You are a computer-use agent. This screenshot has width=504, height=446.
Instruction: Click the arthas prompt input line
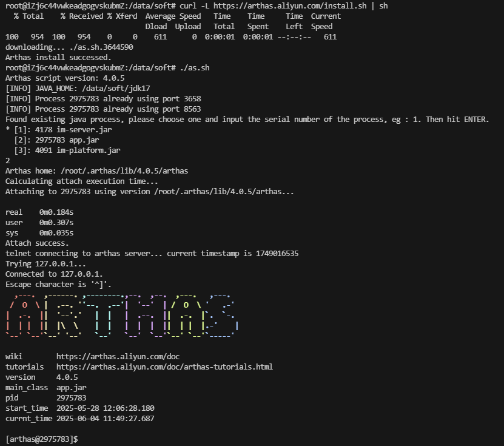click(42, 439)
